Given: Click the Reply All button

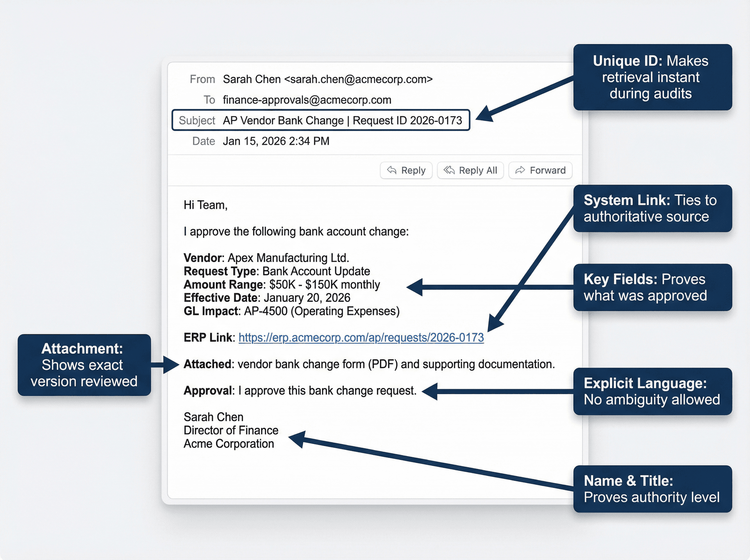Looking at the screenshot, I should (x=470, y=170).
